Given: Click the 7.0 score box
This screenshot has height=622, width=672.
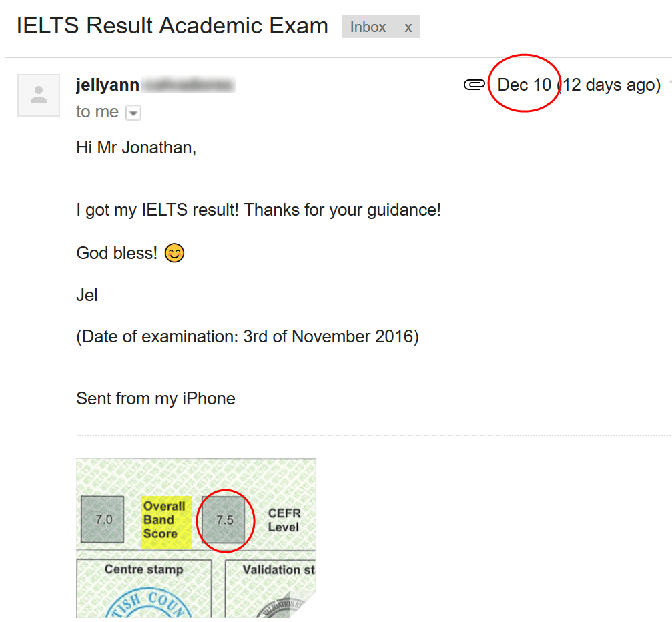Looking at the screenshot, I should (x=104, y=519).
